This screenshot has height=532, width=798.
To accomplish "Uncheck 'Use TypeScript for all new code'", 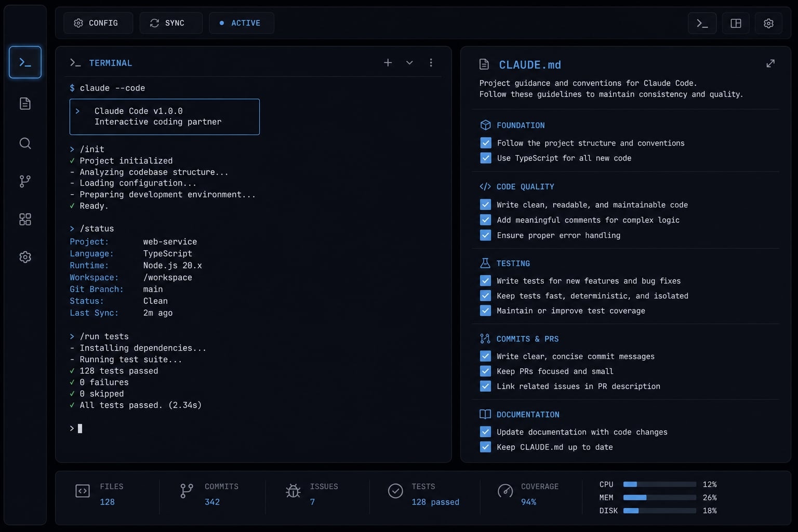I will [486, 158].
